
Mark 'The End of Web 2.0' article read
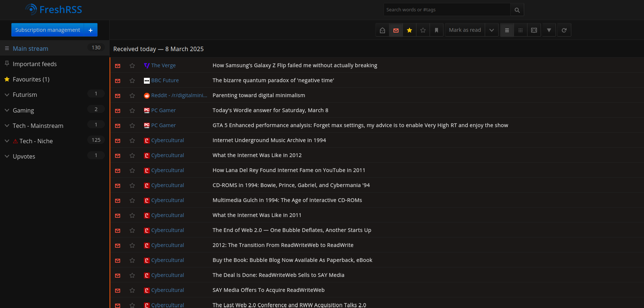point(118,231)
